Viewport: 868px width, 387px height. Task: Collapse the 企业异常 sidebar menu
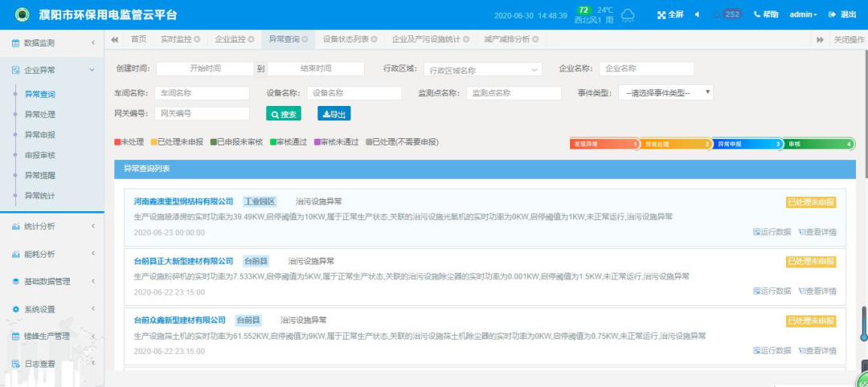[52, 70]
